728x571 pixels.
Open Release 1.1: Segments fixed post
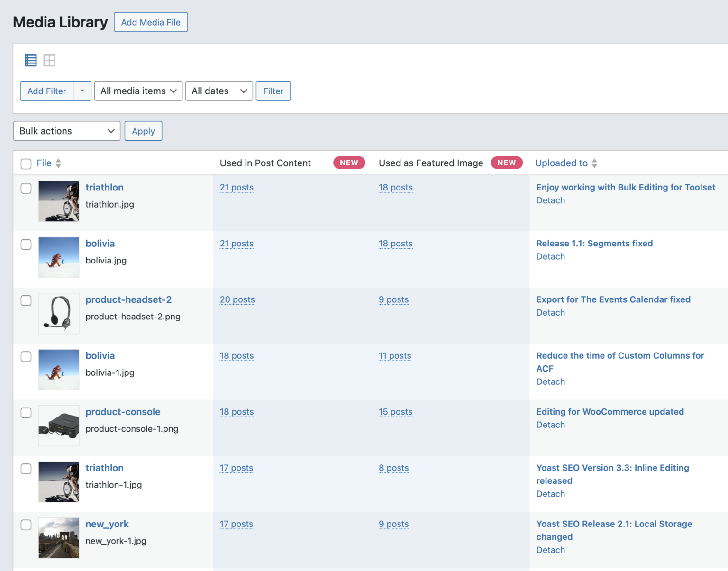(594, 244)
